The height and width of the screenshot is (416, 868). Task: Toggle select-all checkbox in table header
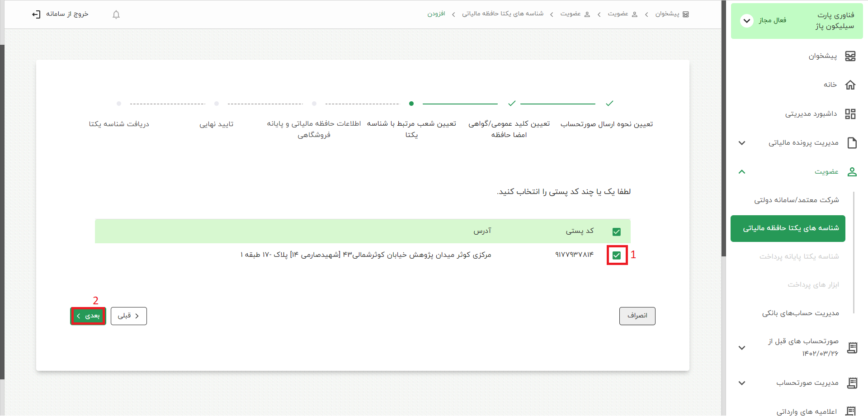(617, 232)
